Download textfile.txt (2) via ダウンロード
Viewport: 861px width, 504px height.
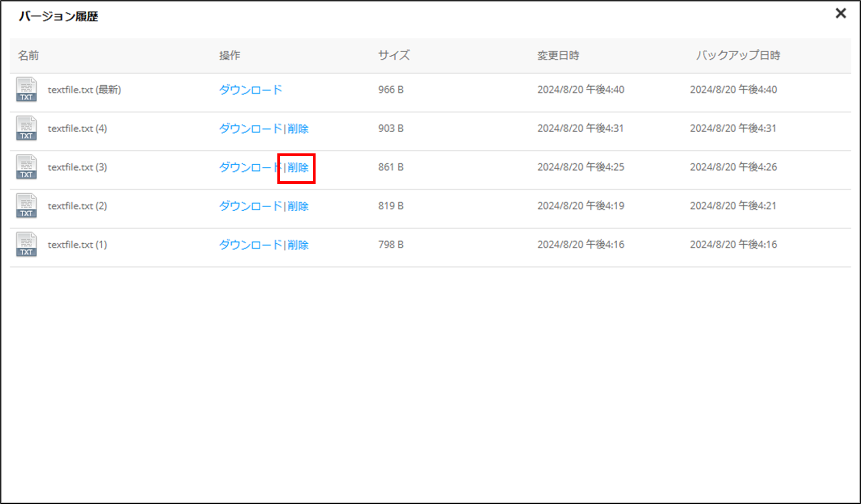(x=251, y=206)
